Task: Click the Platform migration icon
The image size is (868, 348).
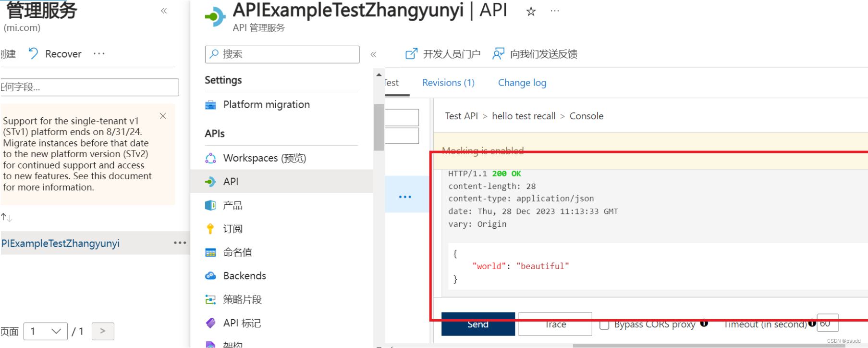Action: pyautogui.click(x=210, y=105)
